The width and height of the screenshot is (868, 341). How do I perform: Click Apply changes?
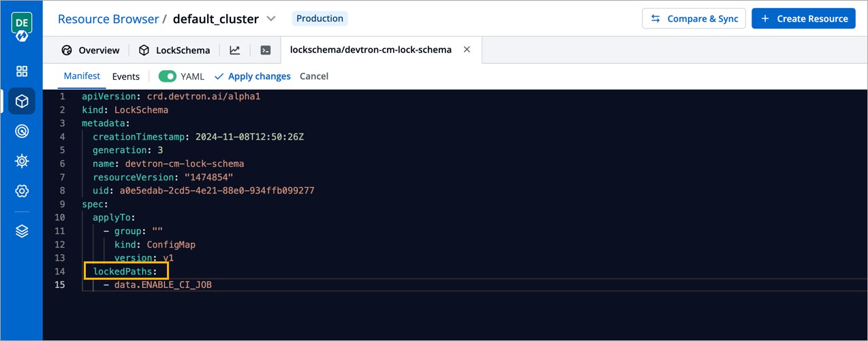click(x=253, y=76)
